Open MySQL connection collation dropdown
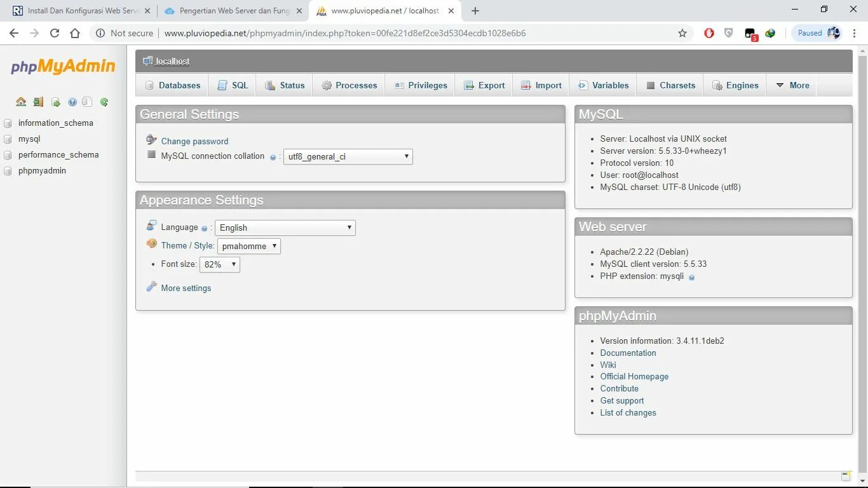 click(x=348, y=156)
